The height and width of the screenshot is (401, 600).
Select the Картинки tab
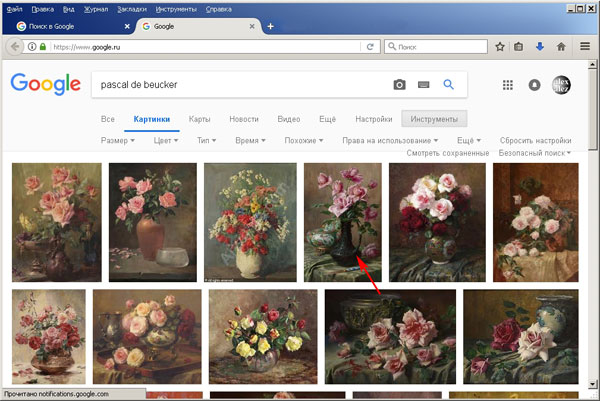click(x=152, y=119)
